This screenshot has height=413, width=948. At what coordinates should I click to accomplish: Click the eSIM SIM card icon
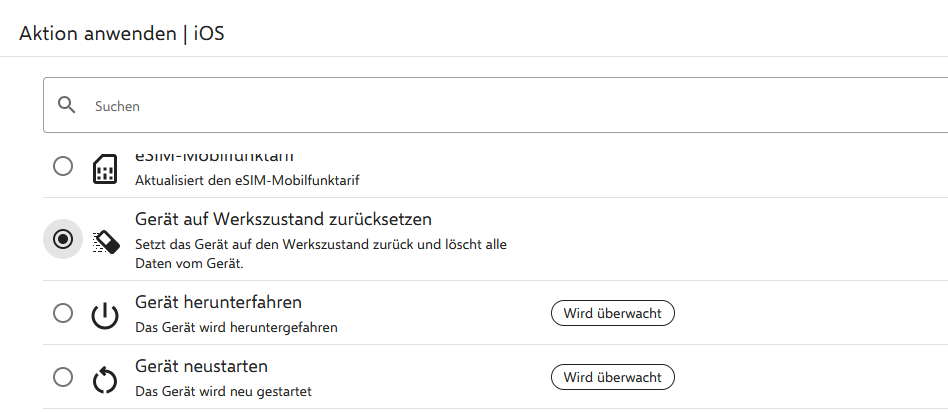point(105,169)
